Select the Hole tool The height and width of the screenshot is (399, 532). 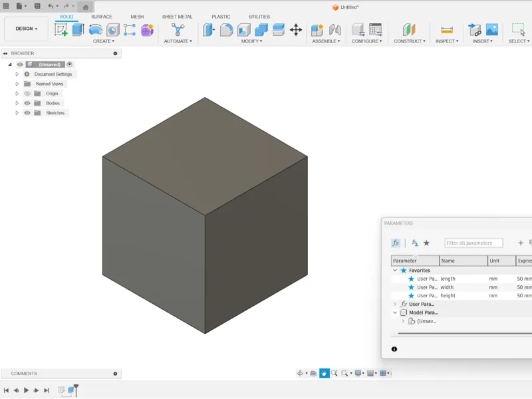pyautogui.click(x=113, y=30)
